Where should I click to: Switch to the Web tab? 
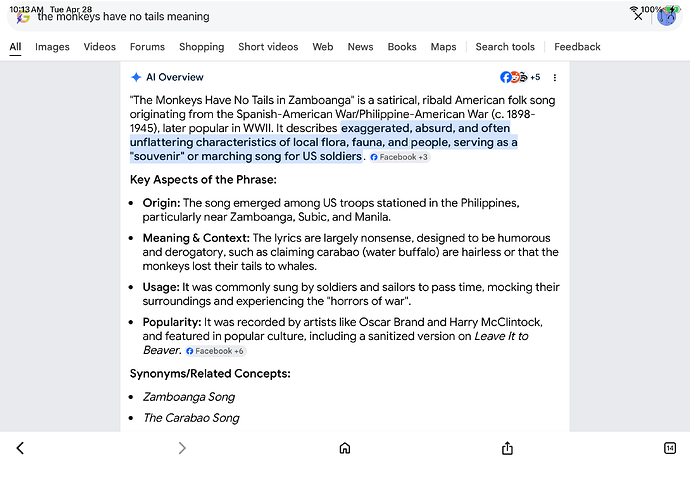323,47
